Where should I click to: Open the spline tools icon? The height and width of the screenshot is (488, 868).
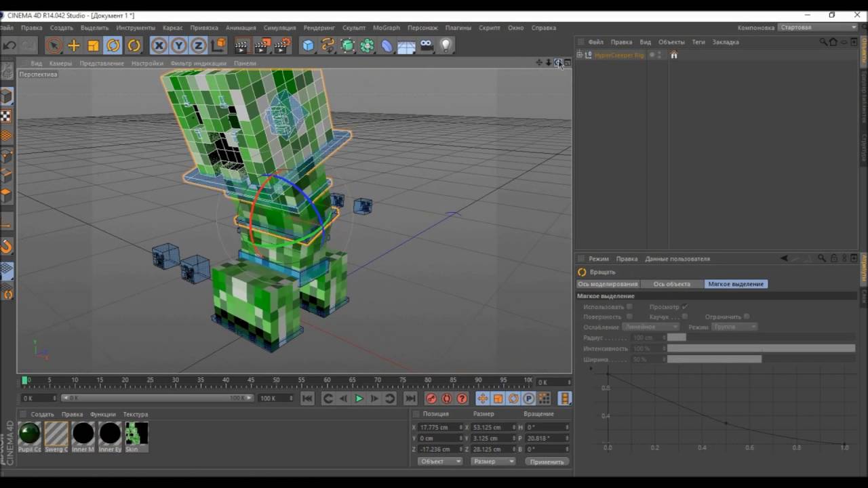(x=328, y=45)
